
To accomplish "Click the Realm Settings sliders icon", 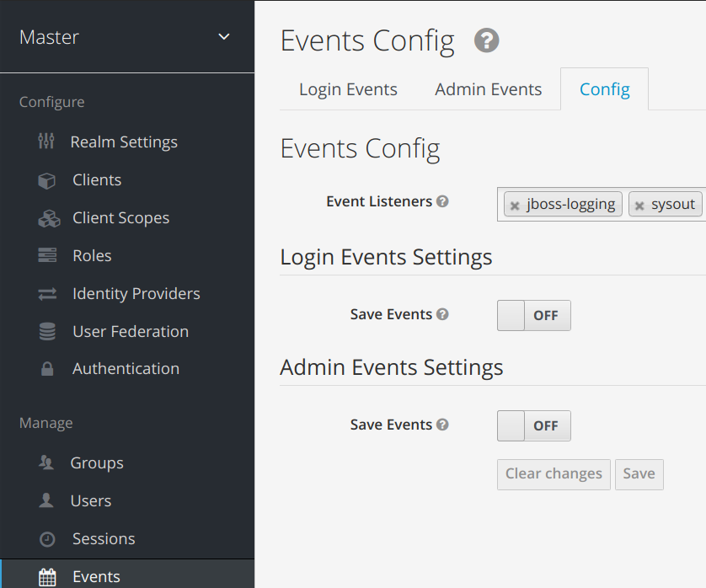I will point(46,142).
